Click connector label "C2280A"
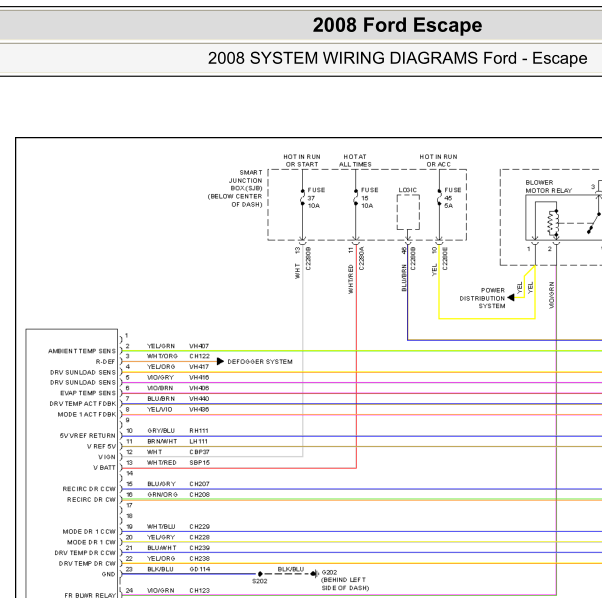Image resolution: width=602 pixels, height=598 pixels. tap(362, 258)
